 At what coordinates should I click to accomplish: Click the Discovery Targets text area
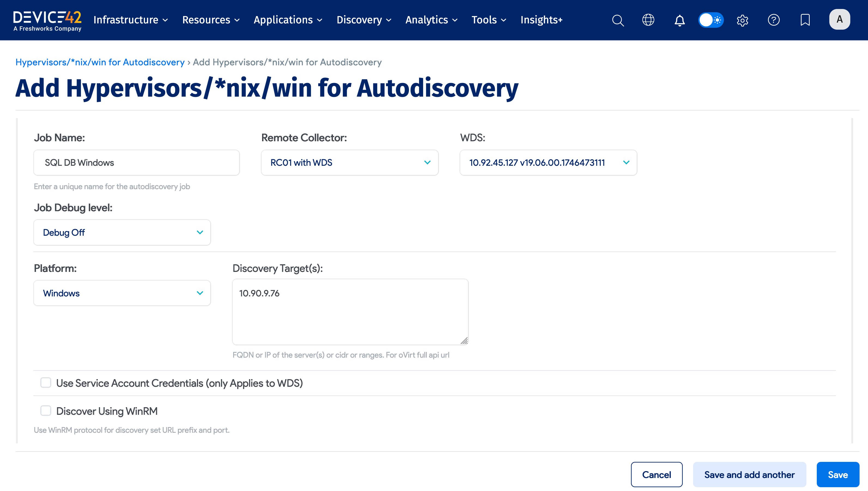click(350, 310)
